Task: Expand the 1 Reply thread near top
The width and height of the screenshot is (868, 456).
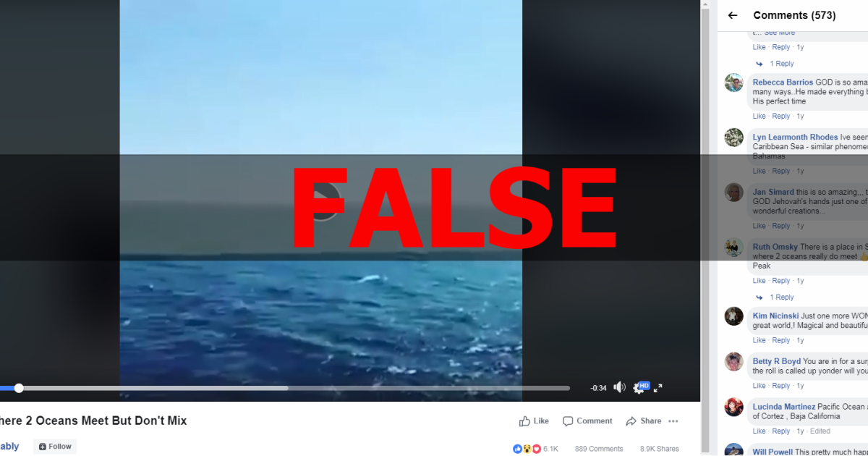Action: 775,64
